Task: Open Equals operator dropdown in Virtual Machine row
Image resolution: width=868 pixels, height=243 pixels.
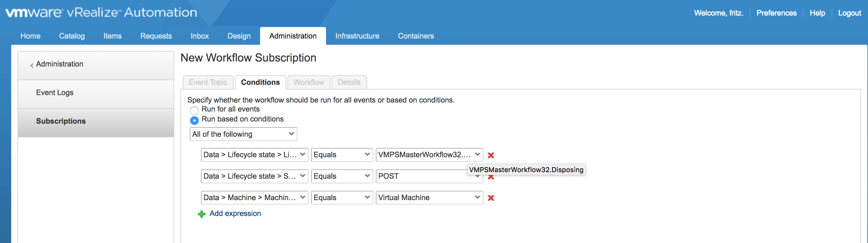Action: pos(342,198)
